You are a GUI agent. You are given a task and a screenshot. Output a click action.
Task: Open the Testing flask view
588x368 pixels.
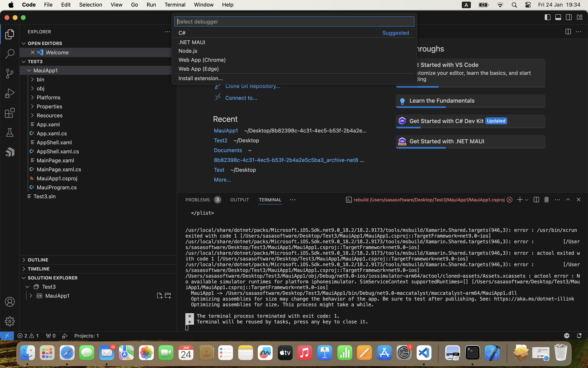coord(10,133)
